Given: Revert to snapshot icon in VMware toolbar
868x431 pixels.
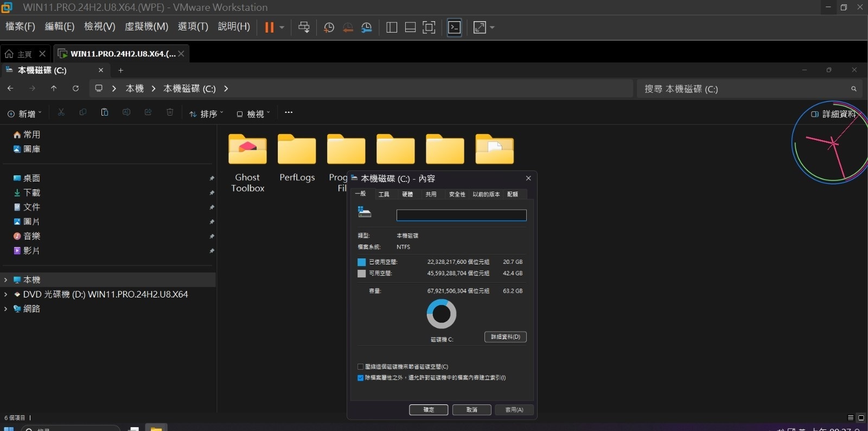Looking at the screenshot, I should (x=348, y=27).
